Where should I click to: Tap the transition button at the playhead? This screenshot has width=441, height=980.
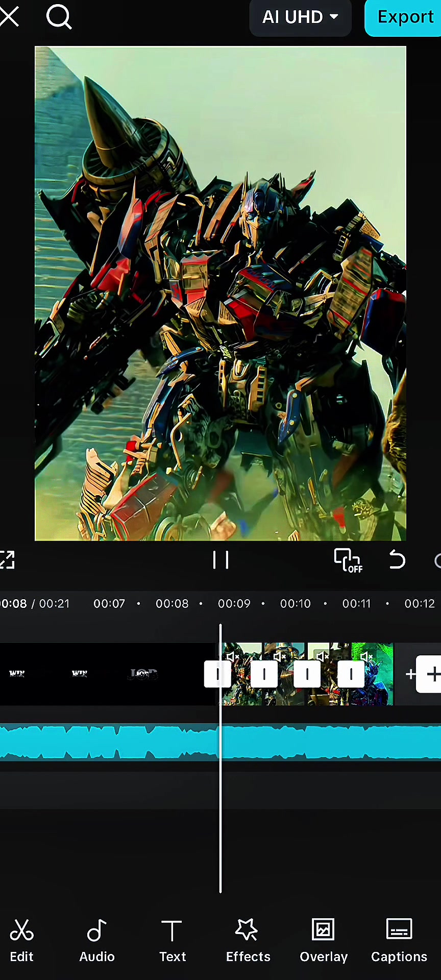pos(217,674)
